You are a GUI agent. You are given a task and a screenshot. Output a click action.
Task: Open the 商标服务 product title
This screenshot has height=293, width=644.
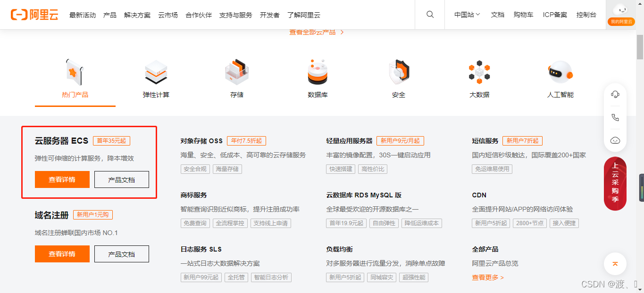tap(194, 195)
